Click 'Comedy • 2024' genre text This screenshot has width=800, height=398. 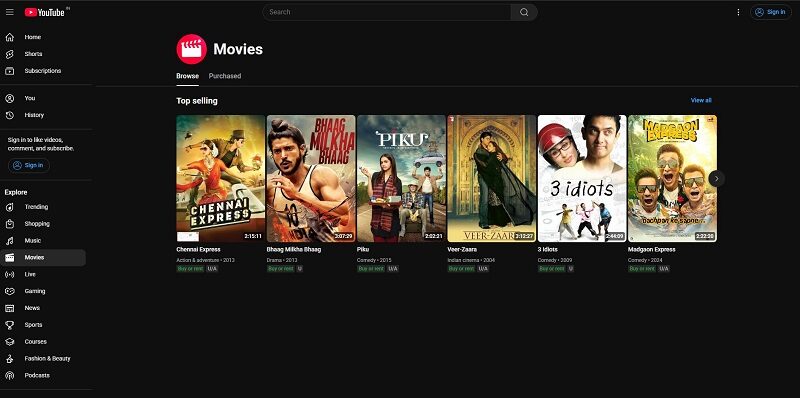point(645,260)
